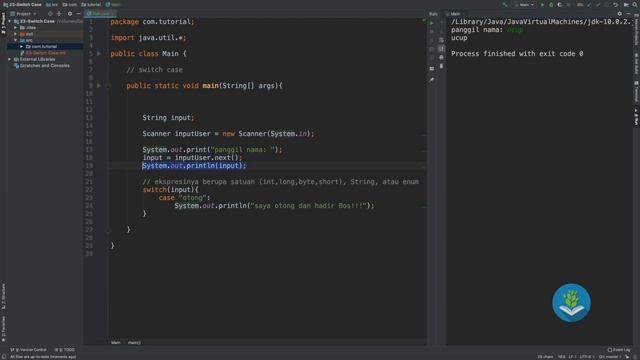Click the 'panggil nama:' console input line
Viewport: 640px width, 360px height.
click(x=487, y=30)
